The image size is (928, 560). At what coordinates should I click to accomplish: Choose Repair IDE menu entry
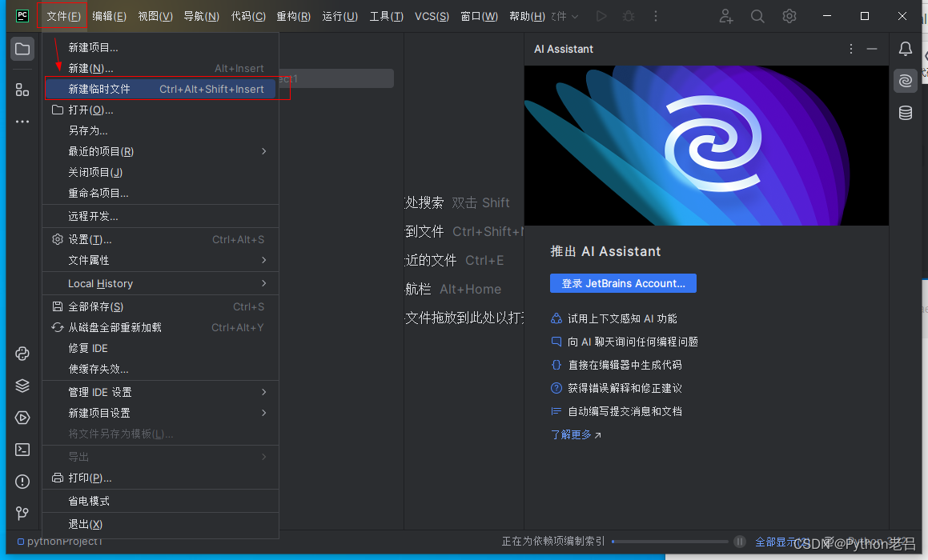tap(160, 348)
